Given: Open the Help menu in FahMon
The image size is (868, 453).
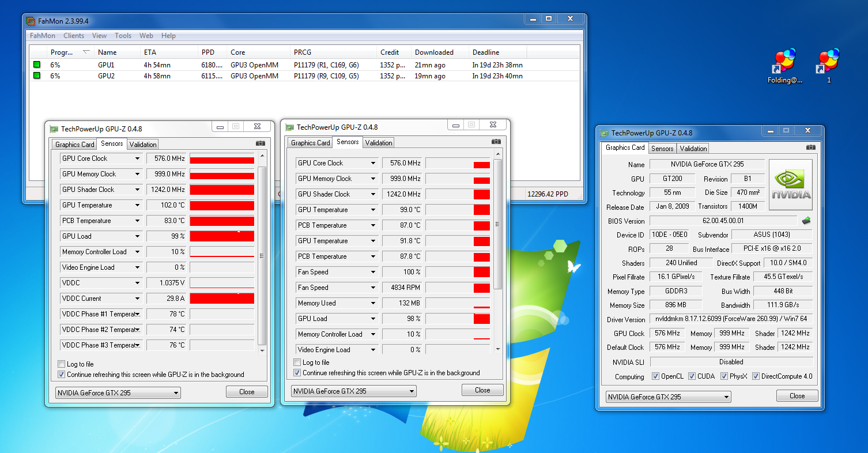Looking at the screenshot, I should pyautogui.click(x=168, y=36).
